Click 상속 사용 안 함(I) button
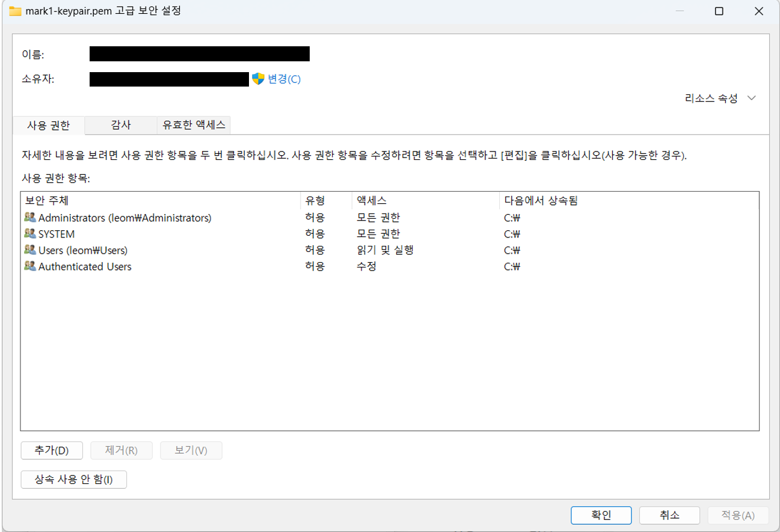The image size is (780, 532). (x=73, y=479)
